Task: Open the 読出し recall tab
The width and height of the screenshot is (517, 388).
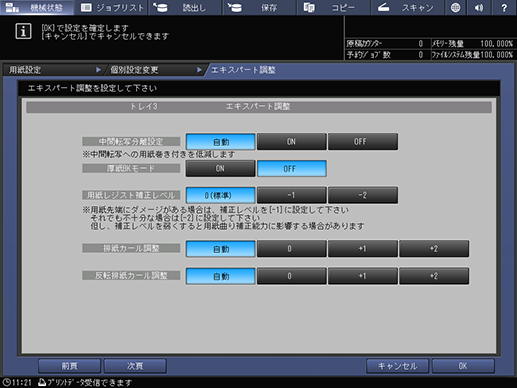Action: pyautogui.click(x=186, y=7)
